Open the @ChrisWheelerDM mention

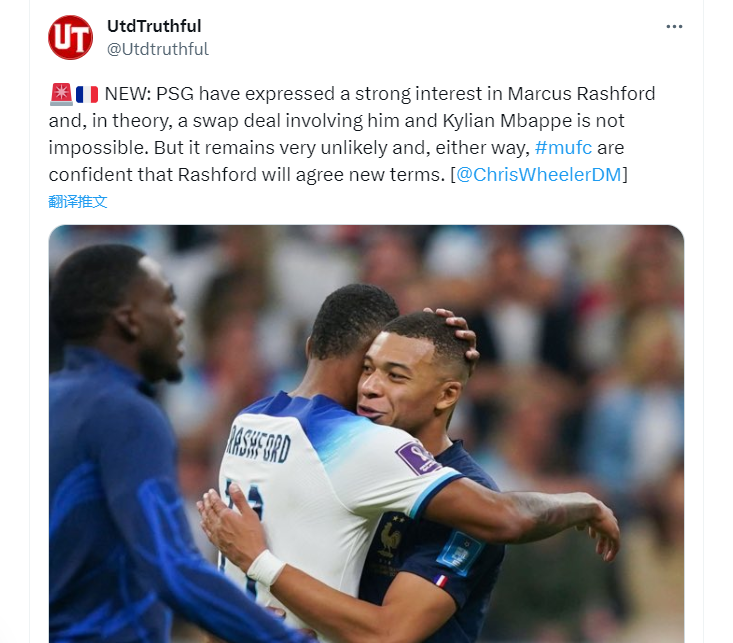539,174
